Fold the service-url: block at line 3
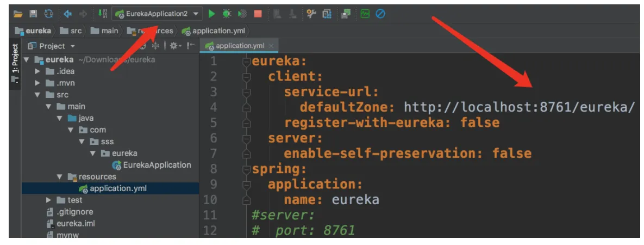644x245 pixels. [246, 92]
